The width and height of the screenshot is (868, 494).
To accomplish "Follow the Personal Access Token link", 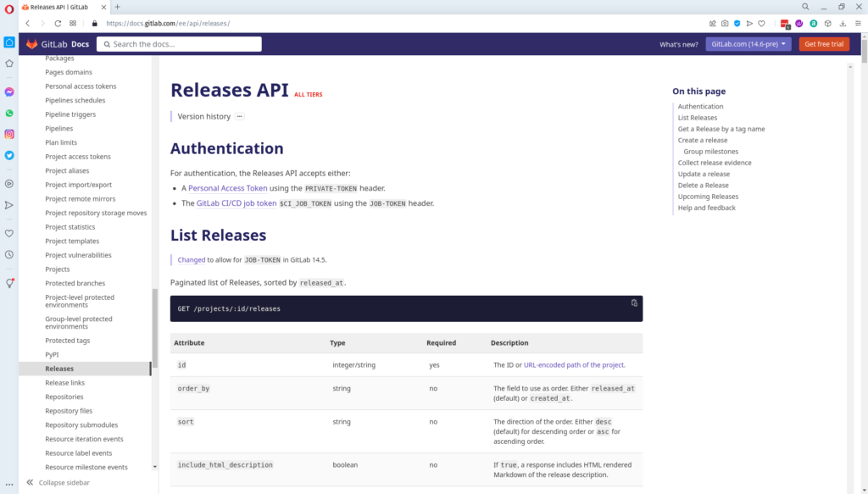I will (227, 188).
